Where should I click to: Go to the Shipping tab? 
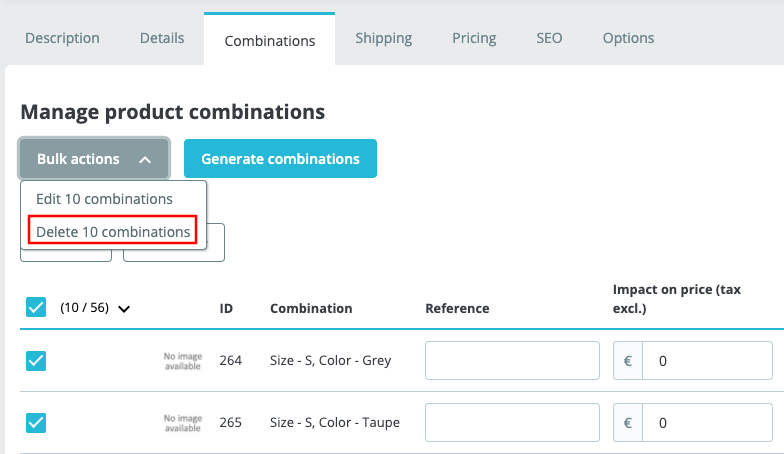383,38
